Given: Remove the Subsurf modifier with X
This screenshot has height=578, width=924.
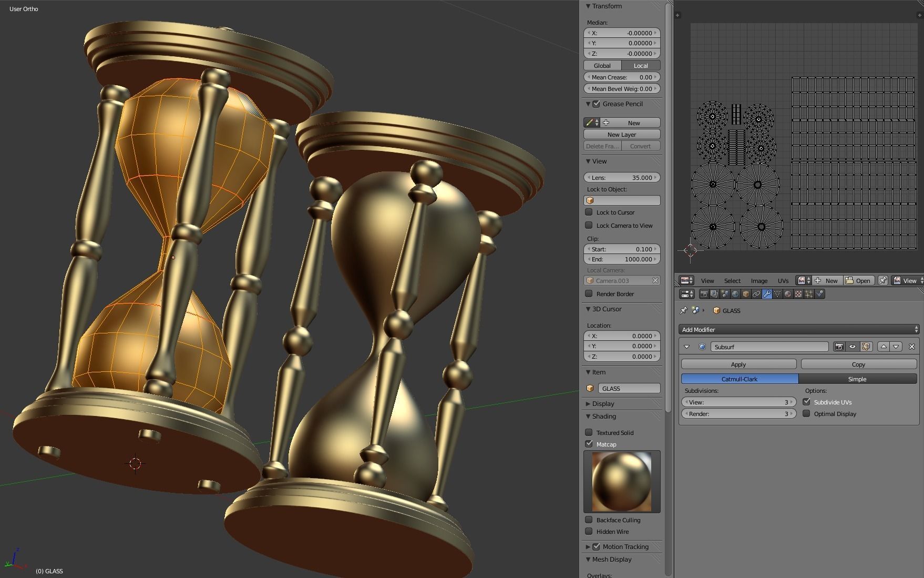Looking at the screenshot, I should (x=912, y=347).
